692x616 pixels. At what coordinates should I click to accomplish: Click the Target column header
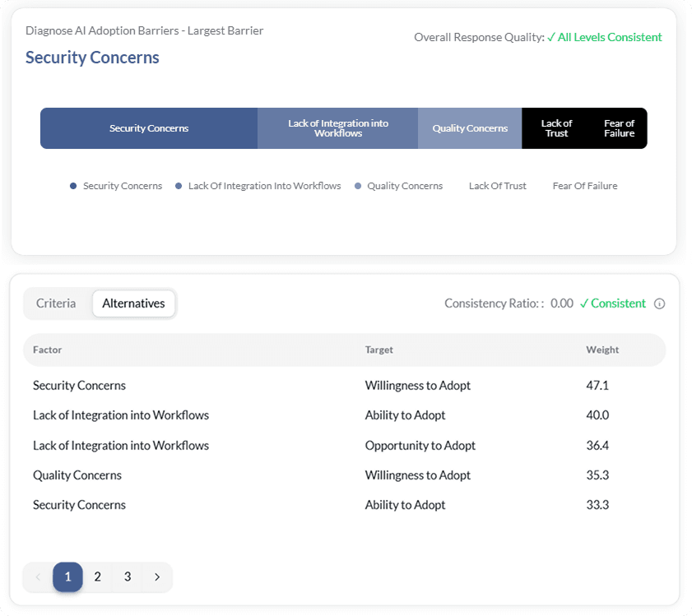[379, 350]
